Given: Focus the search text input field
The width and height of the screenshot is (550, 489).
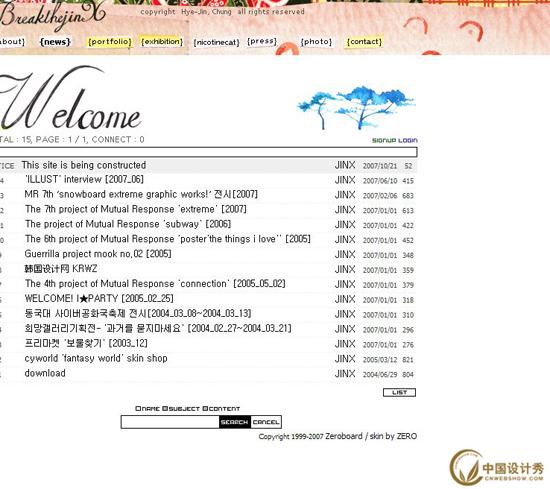Looking at the screenshot, I should (x=170, y=422).
